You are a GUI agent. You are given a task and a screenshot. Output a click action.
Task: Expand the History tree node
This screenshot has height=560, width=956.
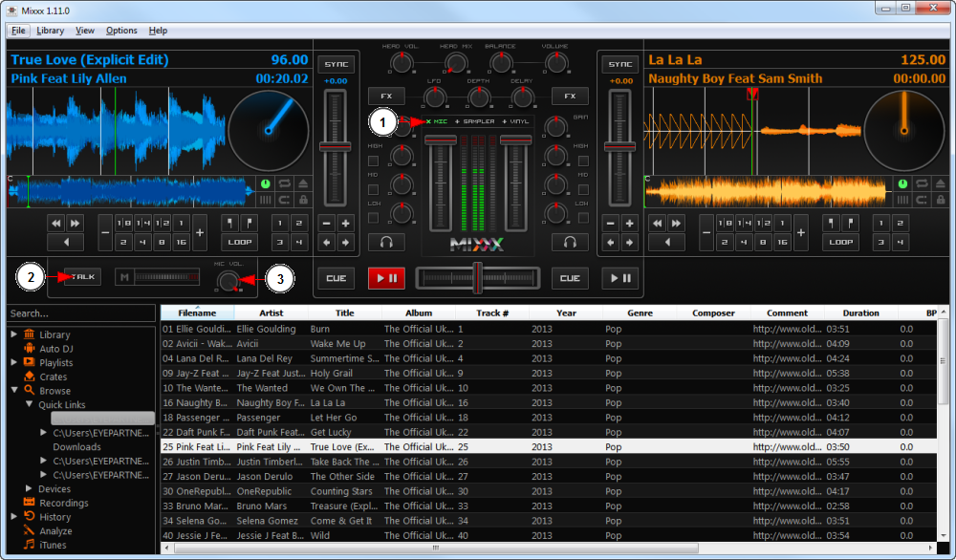tap(14, 516)
